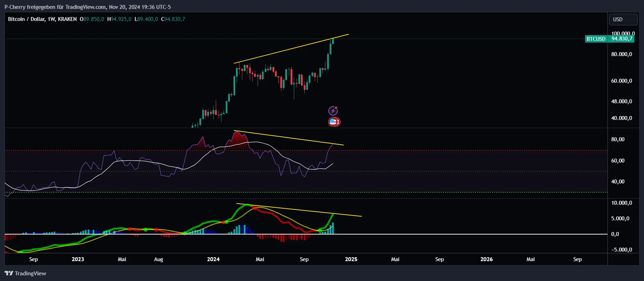Click the opening price value O89.850,0
Viewport: 644px width, 281px height.
[92, 19]
